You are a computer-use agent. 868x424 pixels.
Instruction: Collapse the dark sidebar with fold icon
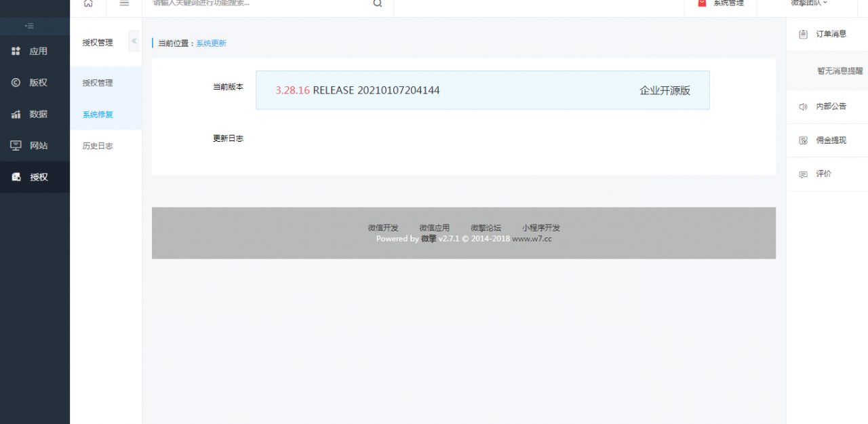[29, 26]
